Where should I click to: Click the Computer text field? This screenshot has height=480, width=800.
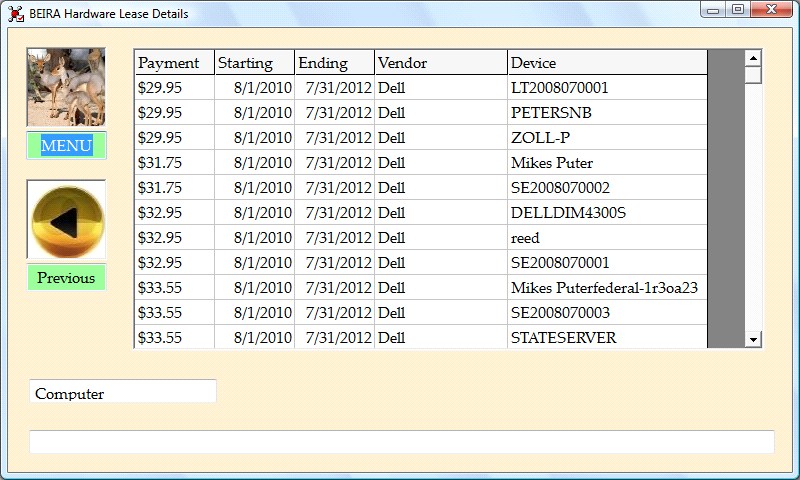[x=123, y=393]
